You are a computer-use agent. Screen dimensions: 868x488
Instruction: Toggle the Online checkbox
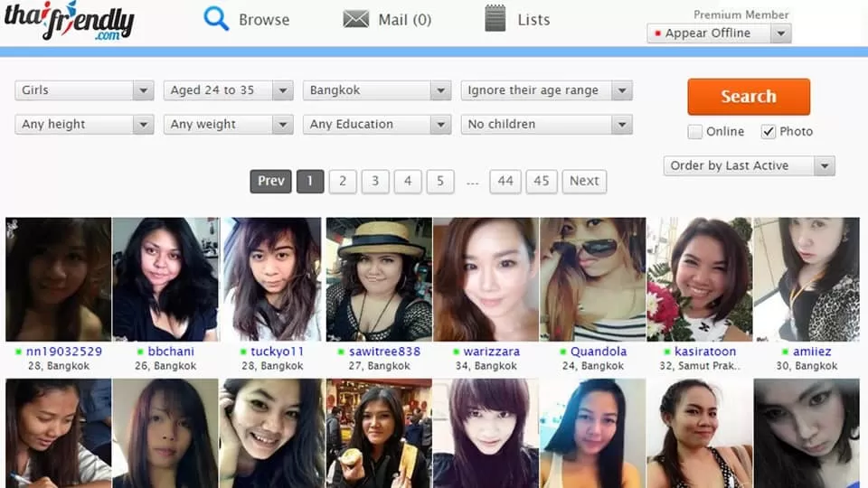click(694, 132)
